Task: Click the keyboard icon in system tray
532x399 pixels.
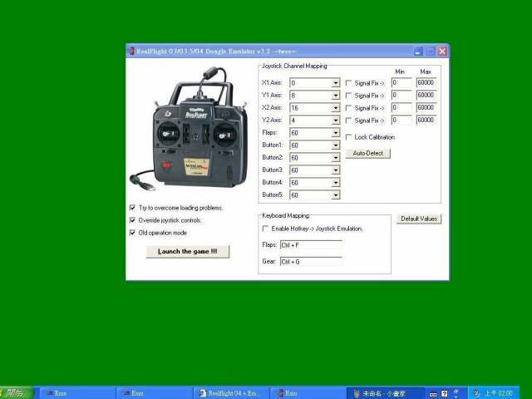Action: click(433, 394)
